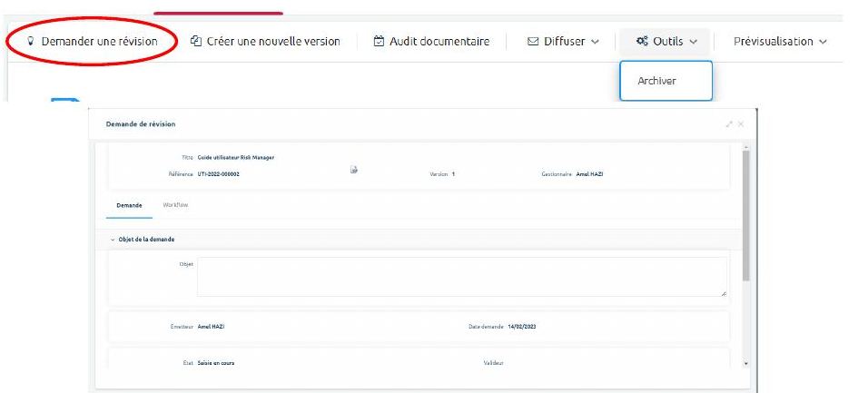Open the Diffuser dropdown
Image resolution: width=868 pixels, height=393 pixels.
(563, 42)
